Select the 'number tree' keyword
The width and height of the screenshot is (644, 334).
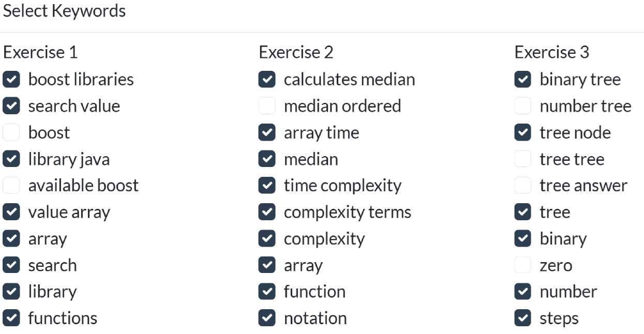pyautogui.click(x=523, y=106)
